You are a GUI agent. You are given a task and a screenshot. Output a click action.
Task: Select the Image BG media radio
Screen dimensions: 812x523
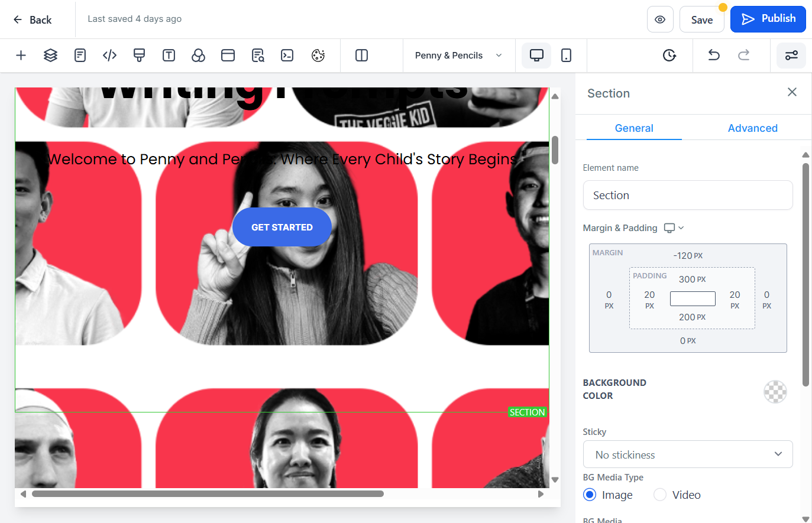[589, 495]
